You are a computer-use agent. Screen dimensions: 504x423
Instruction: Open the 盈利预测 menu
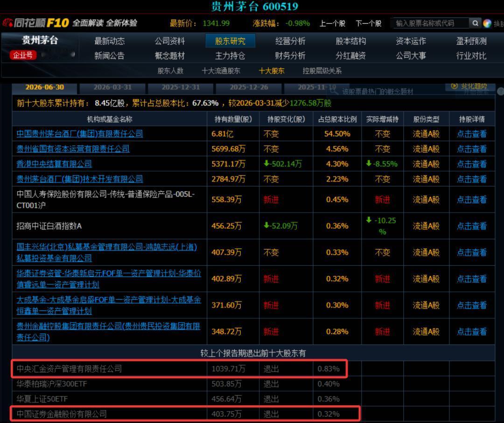click(x=471, y=41)
